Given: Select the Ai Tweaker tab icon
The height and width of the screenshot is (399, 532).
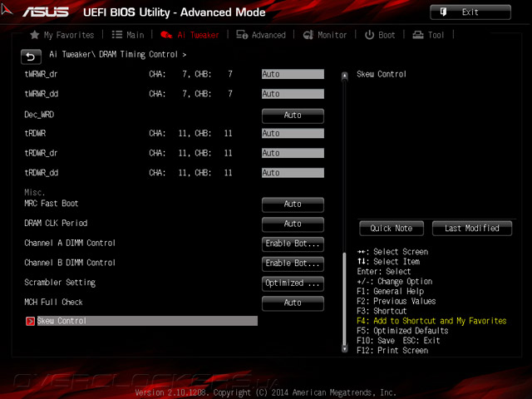Looking at the screenshot, I should pos(166,35).
